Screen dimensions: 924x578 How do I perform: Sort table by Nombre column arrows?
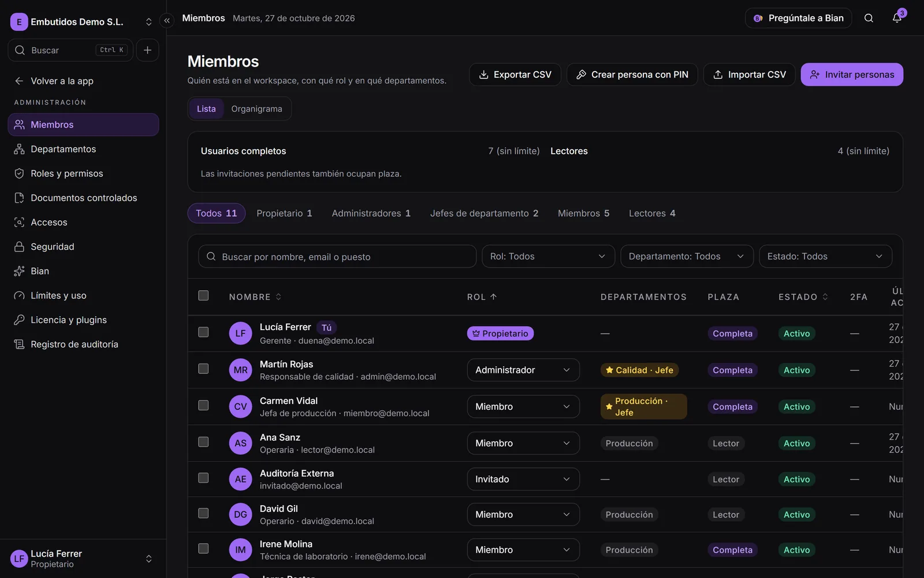(279, 297)
